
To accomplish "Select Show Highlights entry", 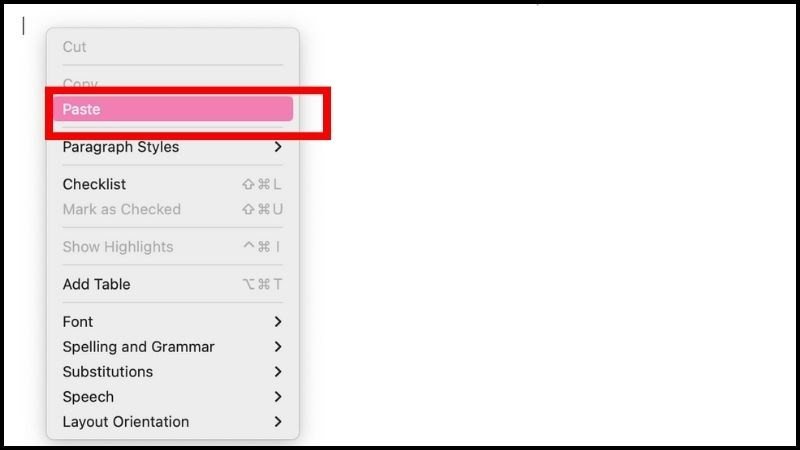I will coord(173,247).
